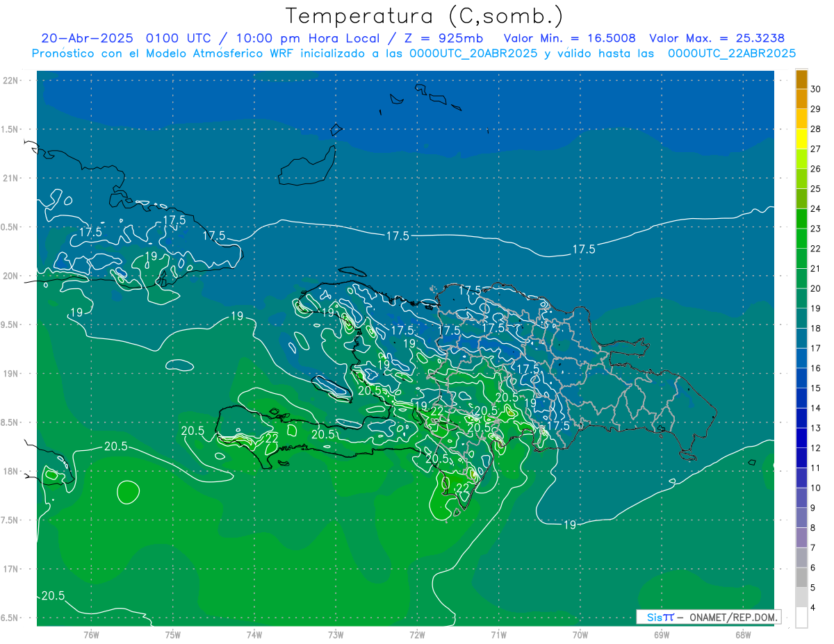Click the '0000UTC_22ABR2025' valid-until text

point(732,53)
